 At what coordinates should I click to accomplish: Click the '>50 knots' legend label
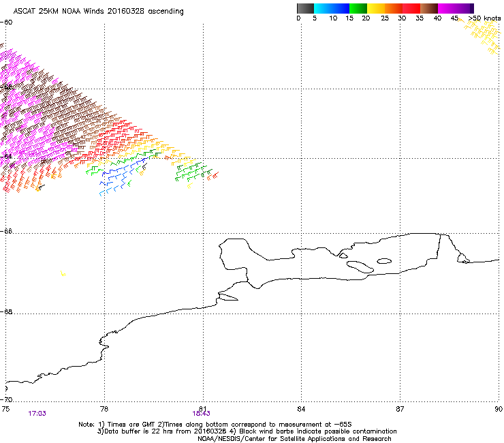pos(484,18)
